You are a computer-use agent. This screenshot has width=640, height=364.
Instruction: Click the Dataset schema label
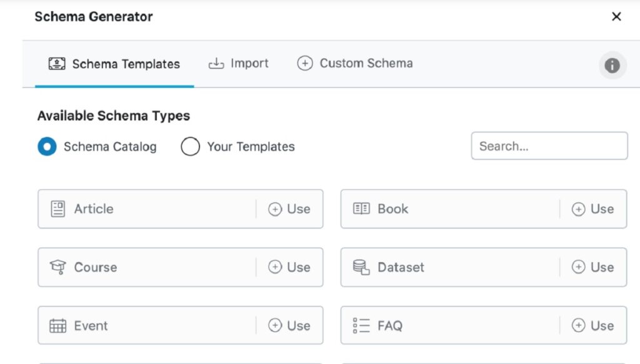pyautogui.click(x=401, y=267)
